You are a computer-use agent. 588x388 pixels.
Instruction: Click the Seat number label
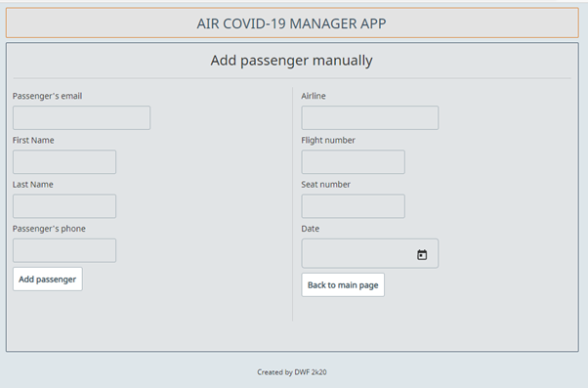tap(326, 185)
